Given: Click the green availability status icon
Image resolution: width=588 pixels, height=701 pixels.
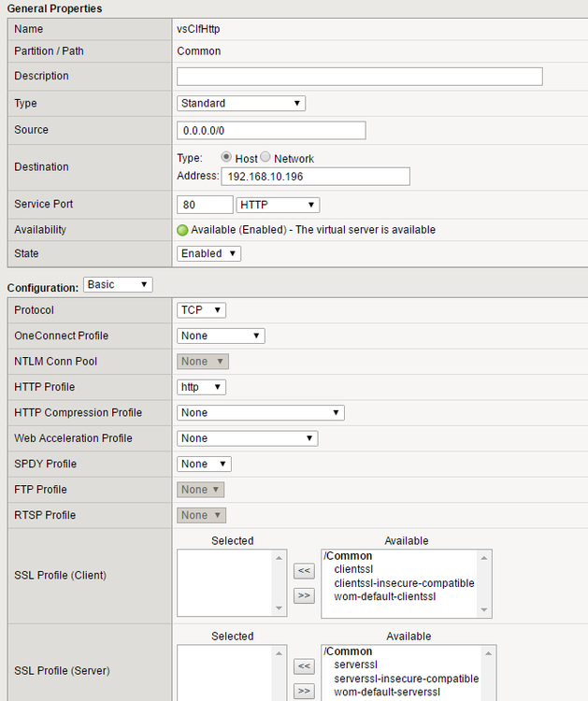Looking at the screenshot, I should (x=182, y=230).
